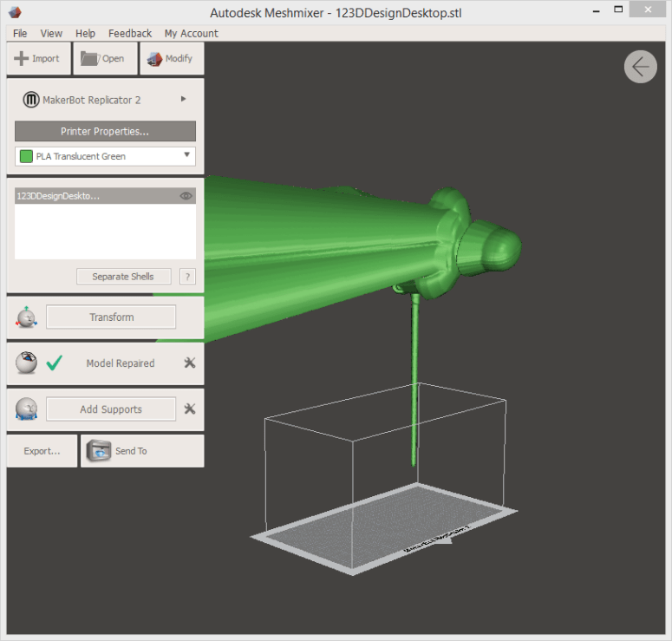Click the Printer Properties button

click(105, 131)
